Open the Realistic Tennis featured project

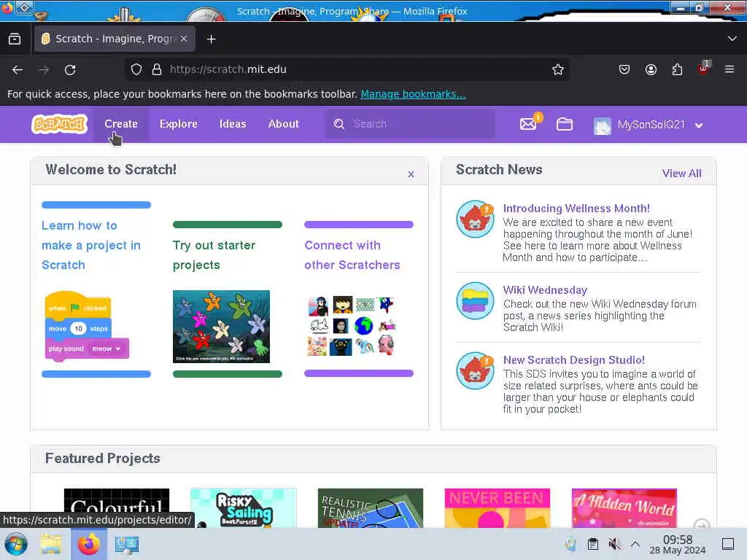pyautogui.click(x=370, y=507)
